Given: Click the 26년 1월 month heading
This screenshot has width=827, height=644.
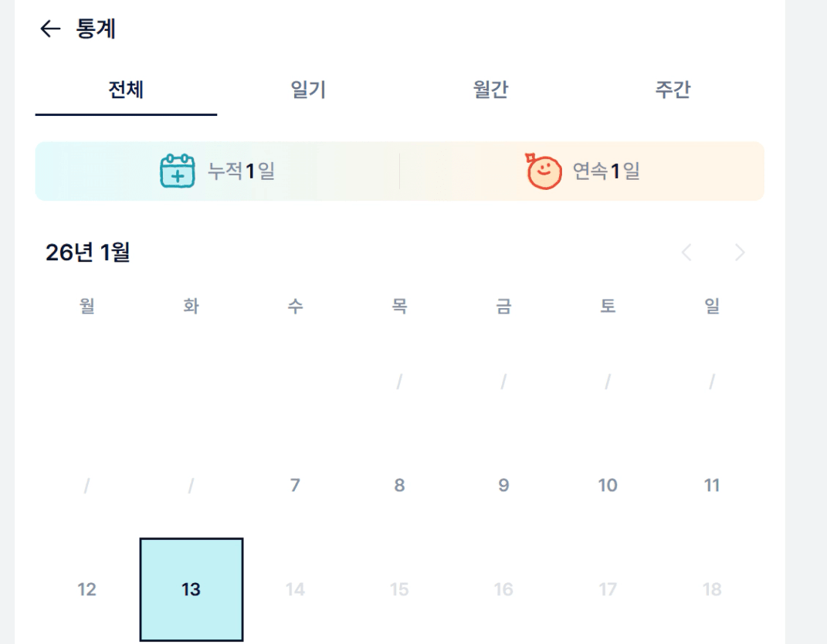Looking at the screenshot, I should [87, 253].
